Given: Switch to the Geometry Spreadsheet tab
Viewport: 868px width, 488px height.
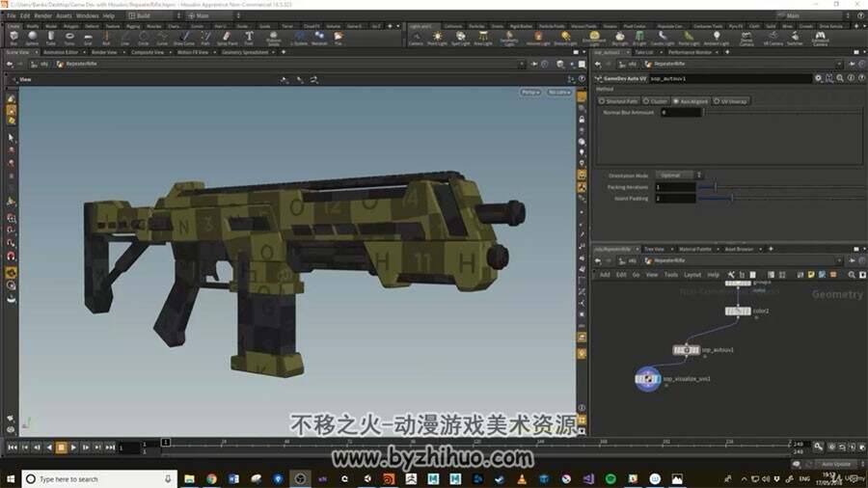Looking at the screenshot, I should 245,52.
